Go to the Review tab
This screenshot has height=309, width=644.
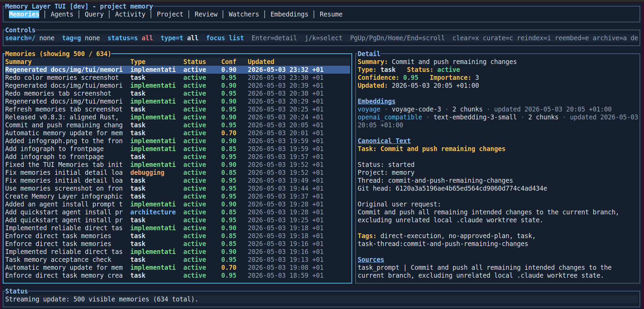coord(206,14)
